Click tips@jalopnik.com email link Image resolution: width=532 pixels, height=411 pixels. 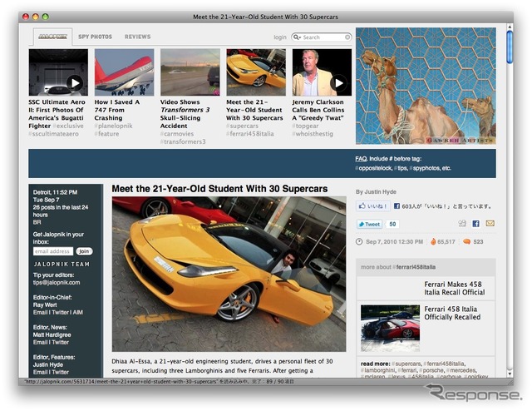pyautogui.click(x=57, y=282)
